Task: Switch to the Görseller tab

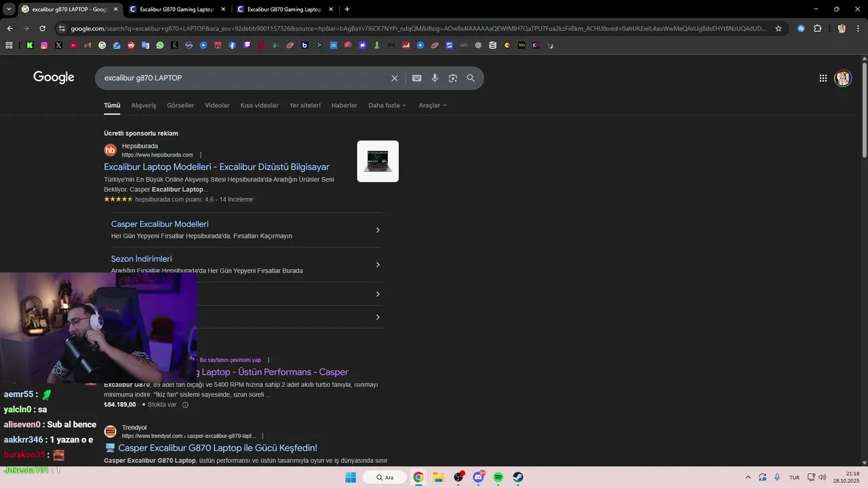Action: pyautogui.click(x=180, y=105)
